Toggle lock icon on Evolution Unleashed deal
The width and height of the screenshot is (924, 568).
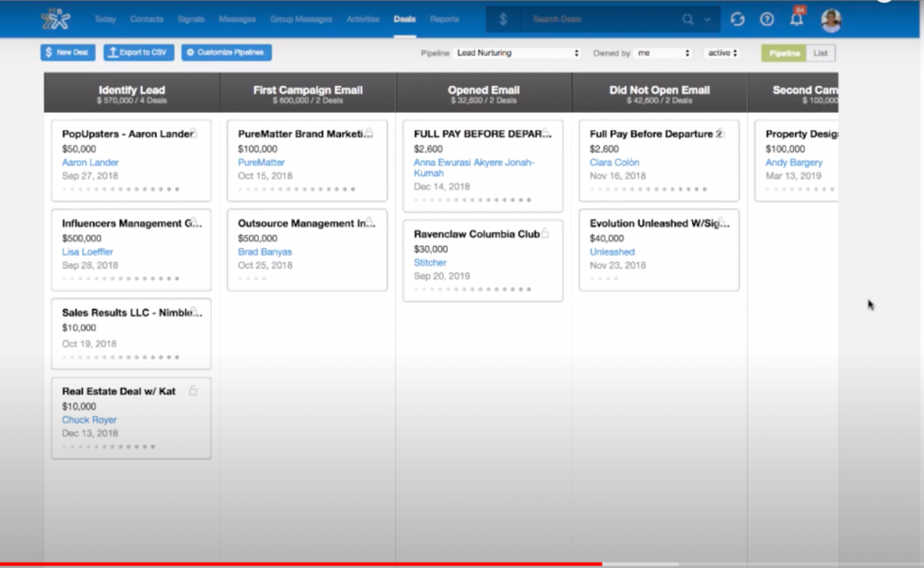[721, 222]
